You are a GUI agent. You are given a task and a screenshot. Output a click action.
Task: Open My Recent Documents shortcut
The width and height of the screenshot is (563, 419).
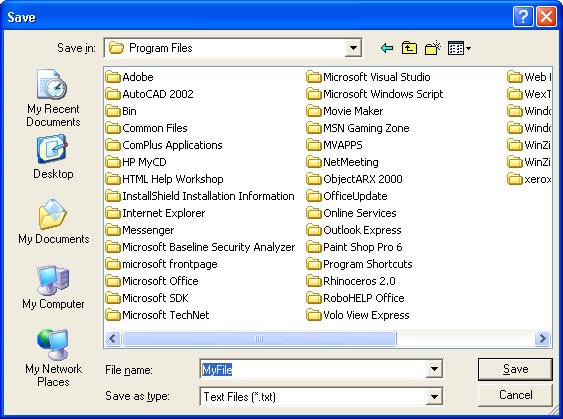[x=53, y=98]
